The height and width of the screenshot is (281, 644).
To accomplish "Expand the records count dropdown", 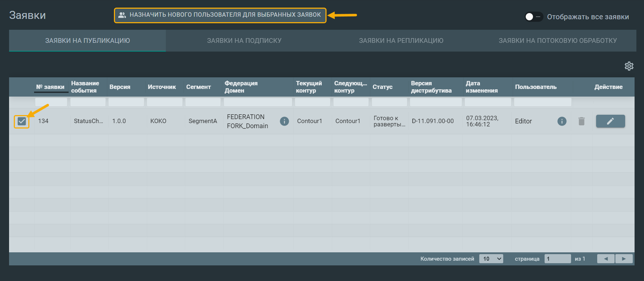I will pos(491,259).
